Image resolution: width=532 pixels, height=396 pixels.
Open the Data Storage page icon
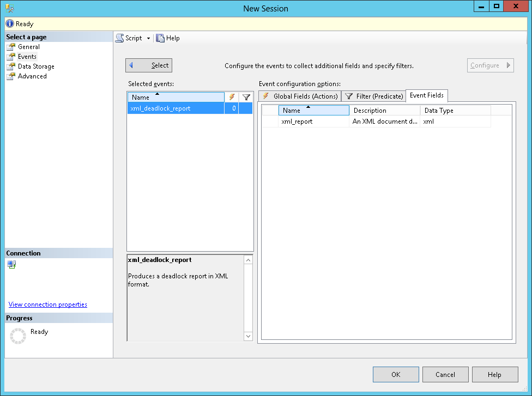click(x=11, y=66)
